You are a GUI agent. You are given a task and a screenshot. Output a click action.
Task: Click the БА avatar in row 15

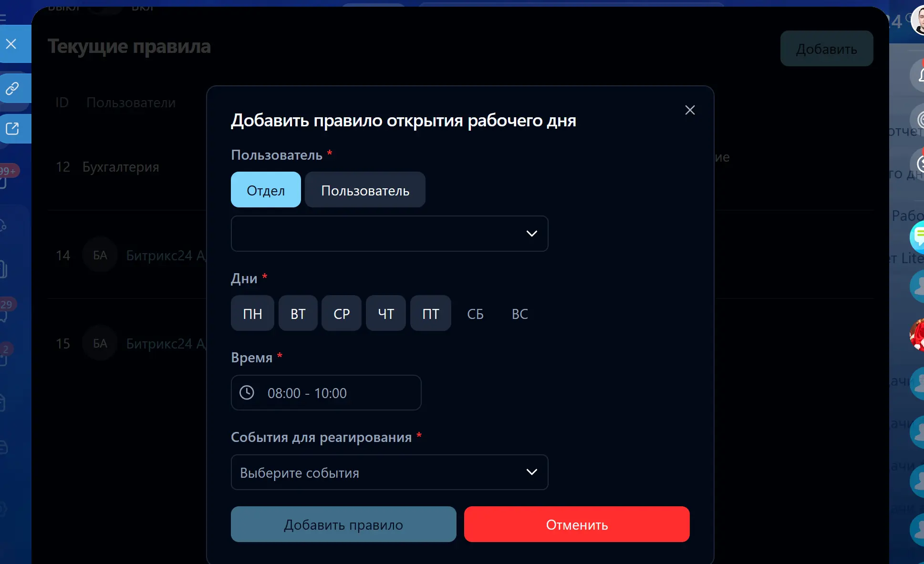point(100,344)
